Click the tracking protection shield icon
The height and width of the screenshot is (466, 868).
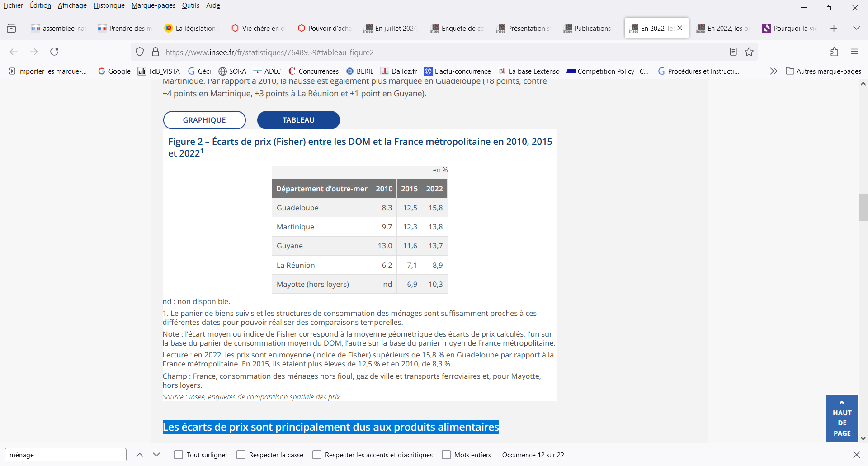coord(140,52)
